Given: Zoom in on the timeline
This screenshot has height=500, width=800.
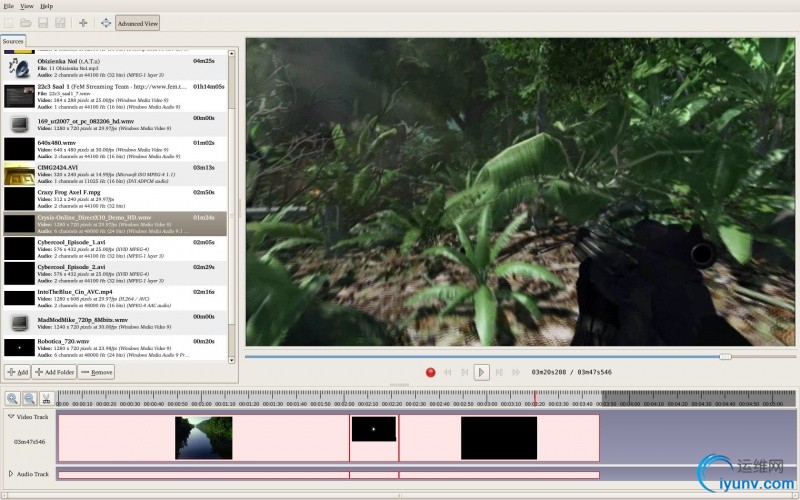Looking at the screenshot, I should 12,398.
